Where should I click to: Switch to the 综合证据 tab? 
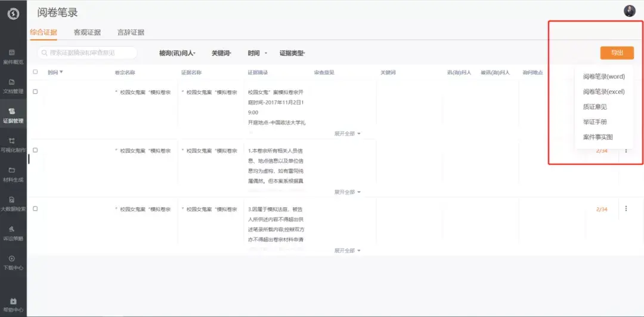click(44, 32)
